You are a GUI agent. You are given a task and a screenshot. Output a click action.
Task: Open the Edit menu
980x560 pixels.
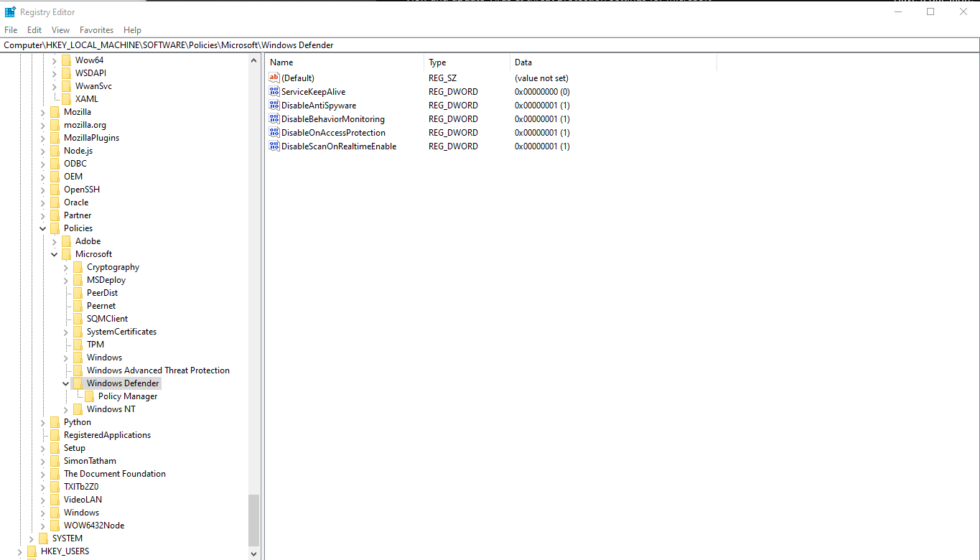pos(33,29)
